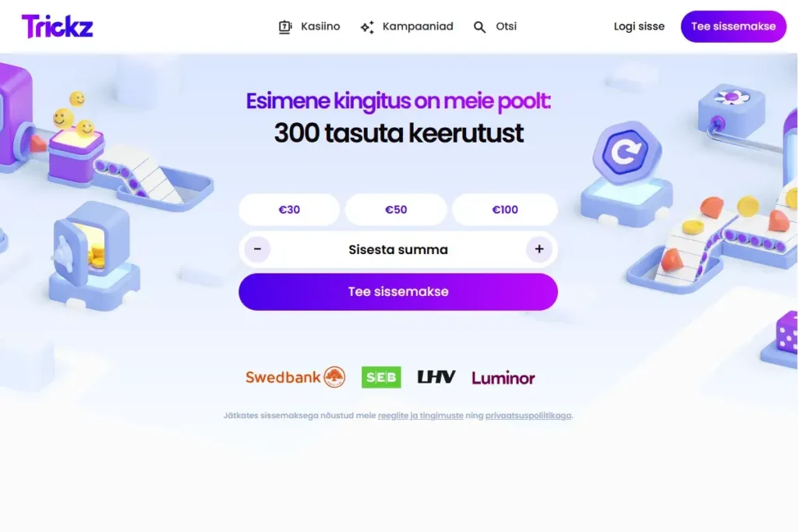The width and height of the screenshot is (798, 532).
Task: Increase amount with plus button
Action: (x=539, y=249)
